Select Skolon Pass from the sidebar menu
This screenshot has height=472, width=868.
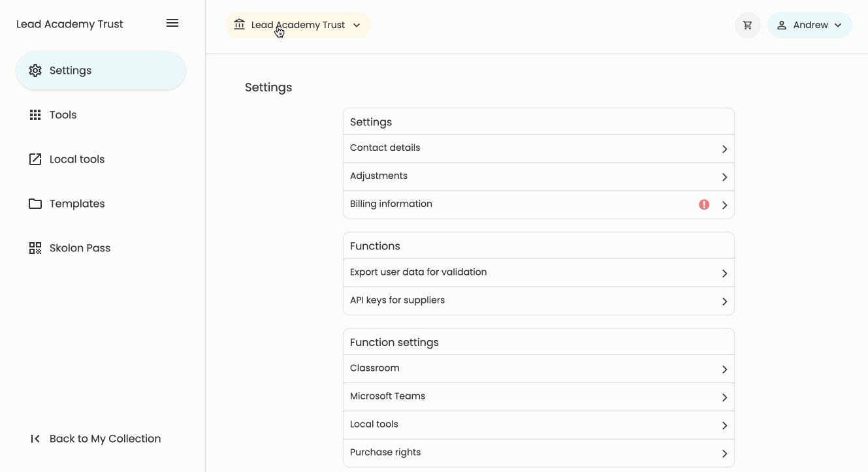(80, 248)
